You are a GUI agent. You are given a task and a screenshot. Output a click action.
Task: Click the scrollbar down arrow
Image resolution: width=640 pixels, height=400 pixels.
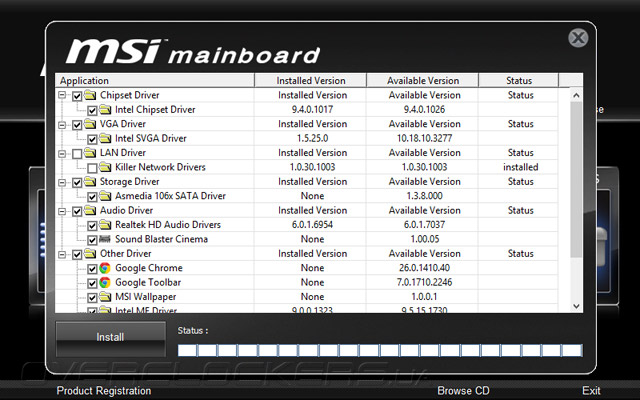(x=576, y=306)
